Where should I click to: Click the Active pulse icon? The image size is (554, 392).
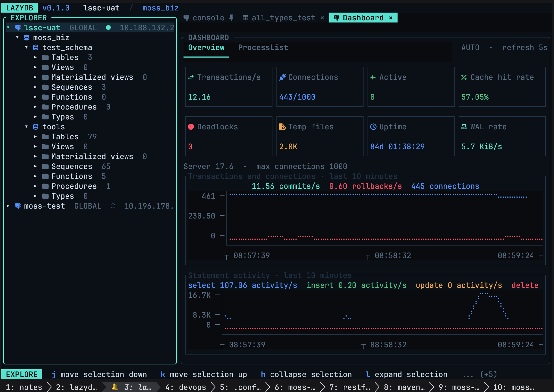[373, 77]
